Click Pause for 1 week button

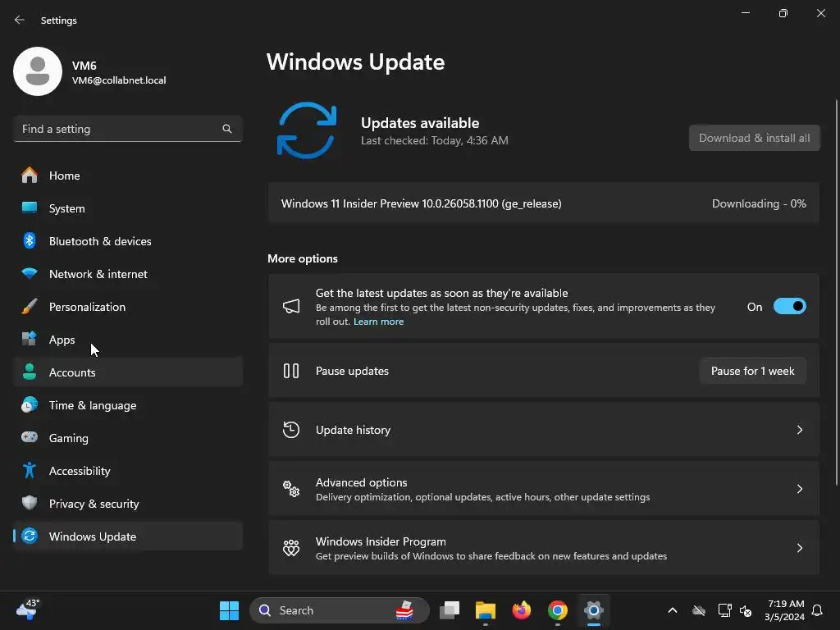[753, 371]
